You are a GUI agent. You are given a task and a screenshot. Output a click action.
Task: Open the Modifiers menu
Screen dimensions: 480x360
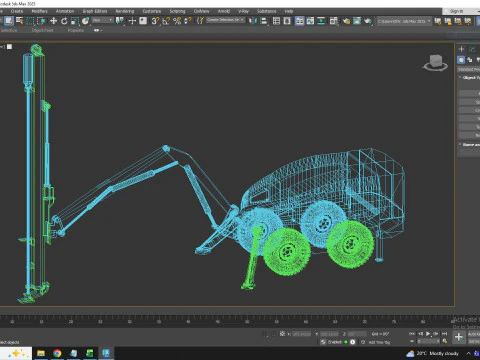(39, 11)
